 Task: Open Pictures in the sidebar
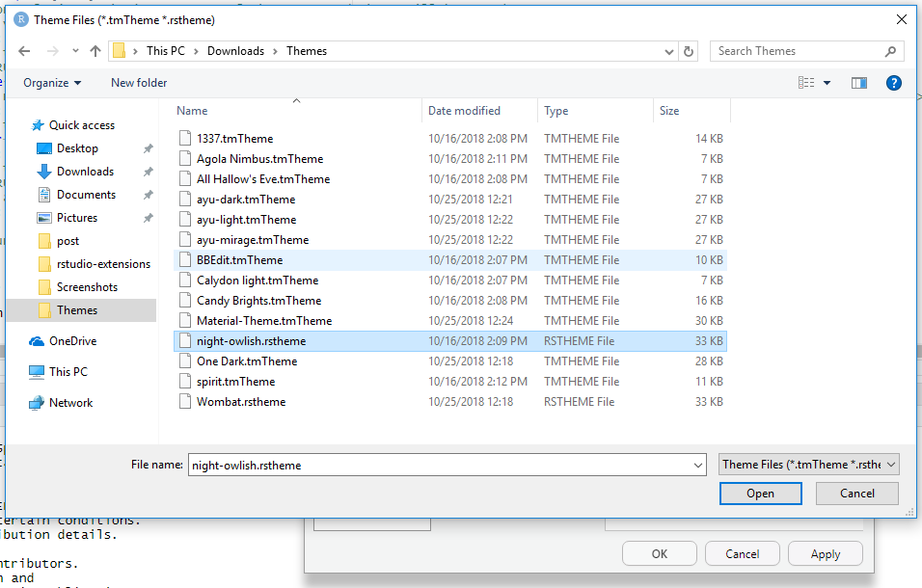[77, 218]
